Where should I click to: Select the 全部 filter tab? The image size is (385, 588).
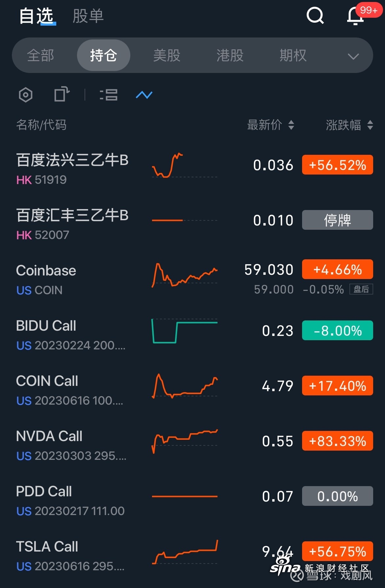click(40, 55)
